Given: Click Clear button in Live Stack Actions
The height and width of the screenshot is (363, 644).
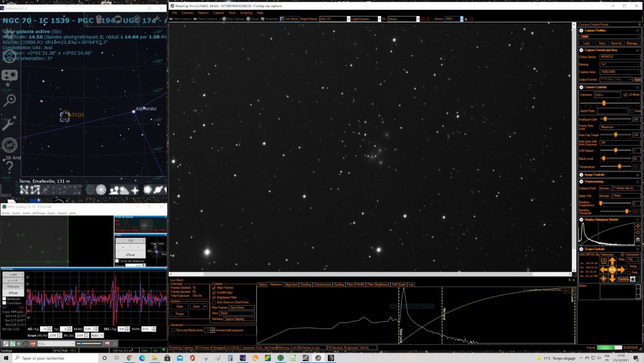Looking at the screenshot, I should 180,307.
